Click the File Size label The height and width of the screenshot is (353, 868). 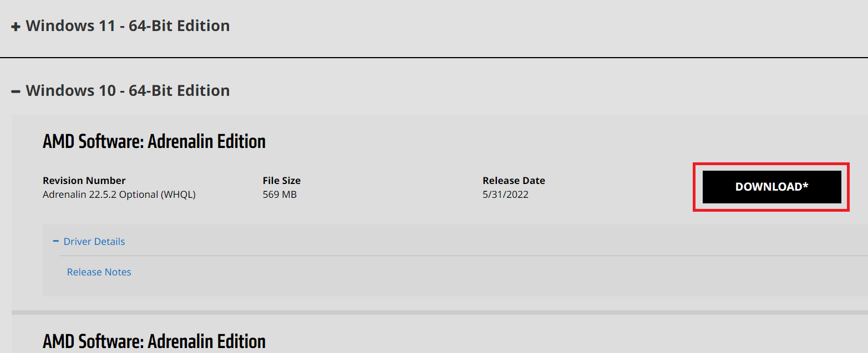[282, 181]
